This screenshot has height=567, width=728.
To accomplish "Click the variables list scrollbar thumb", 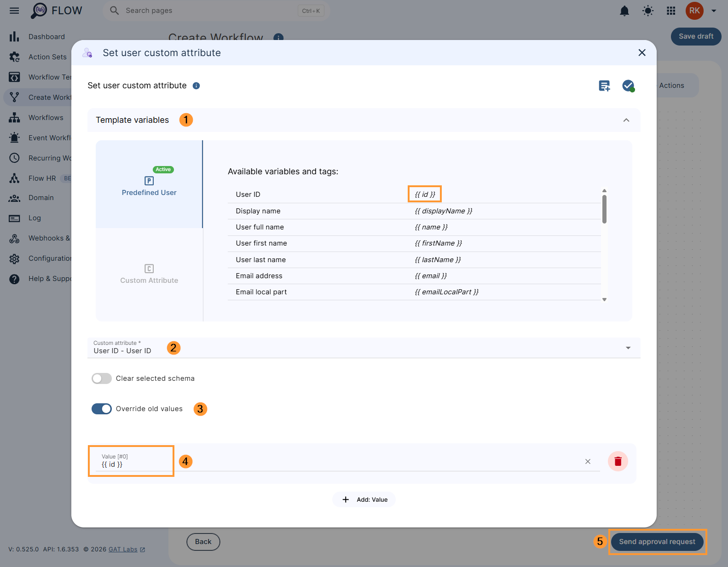I will pos(604,209).
